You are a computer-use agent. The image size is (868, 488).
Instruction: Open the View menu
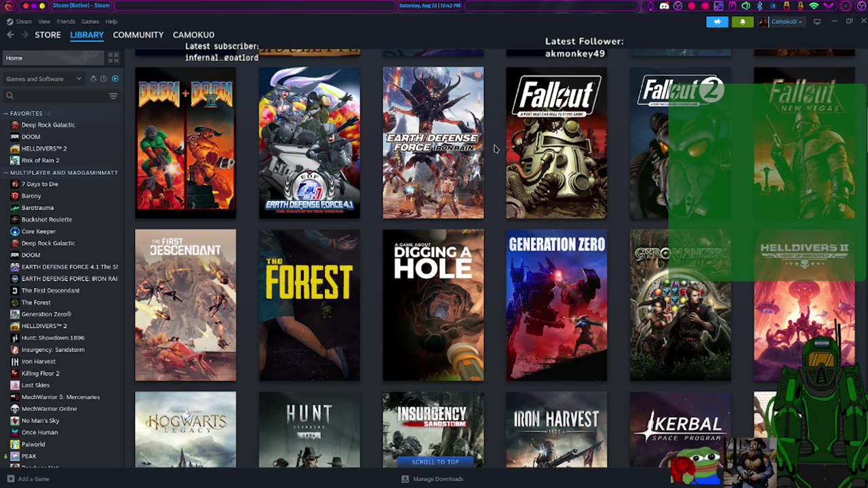pyautogui.click(x=44, y=22)
